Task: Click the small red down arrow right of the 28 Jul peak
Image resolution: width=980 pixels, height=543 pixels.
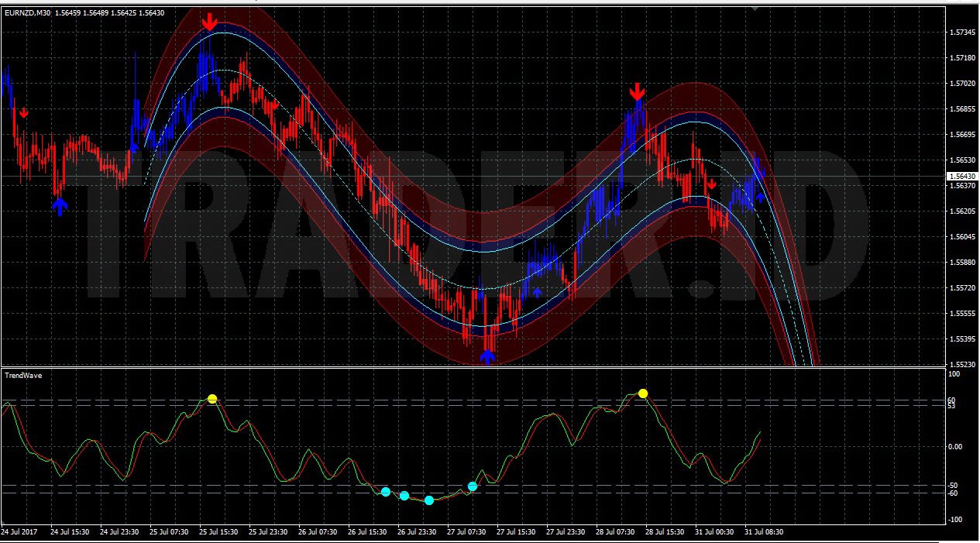Action: click(710, 184)
